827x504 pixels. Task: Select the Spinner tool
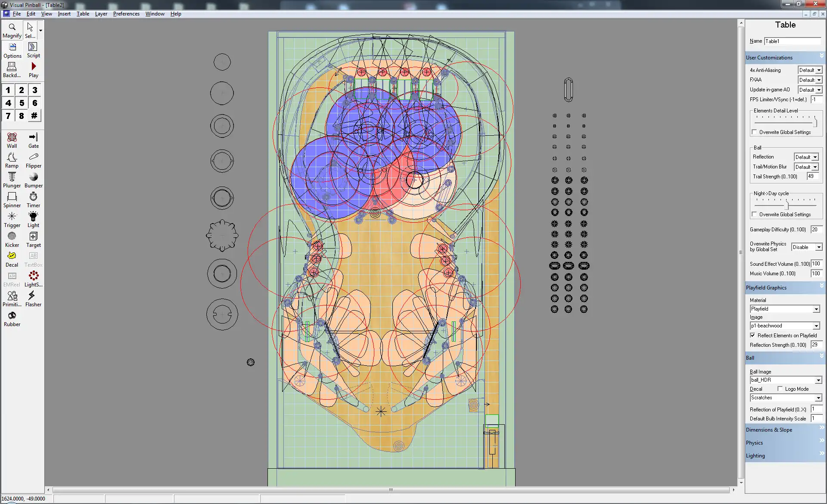[12, 198]
